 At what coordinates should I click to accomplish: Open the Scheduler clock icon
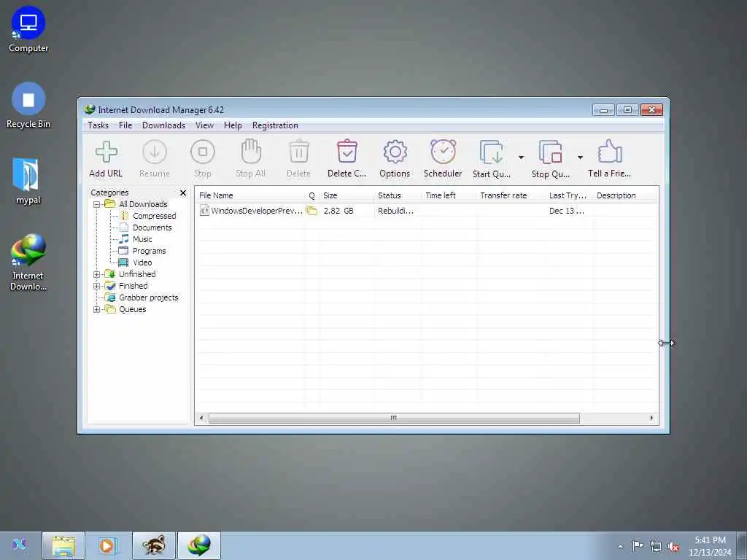click(443, 152)
